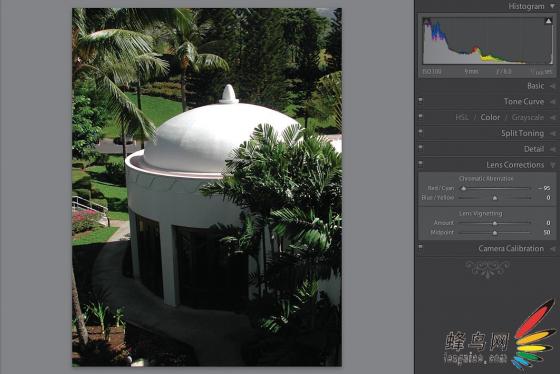Collapse the Lens Corrections panel
This screenshot has height=374, width=560.
pos(552,165)
